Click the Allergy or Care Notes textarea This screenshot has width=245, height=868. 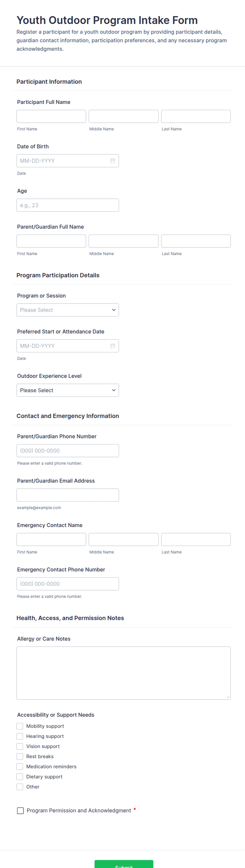[124, 673]
